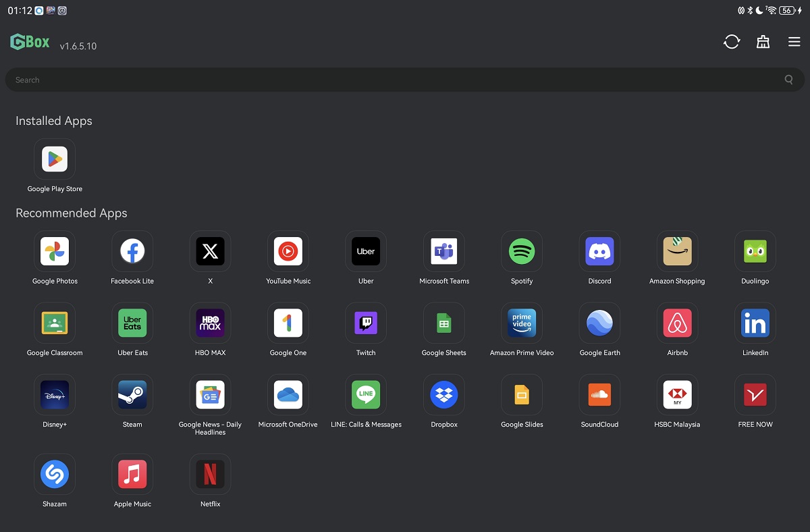Open Google News - Daily Headlines
Image resolution: width=810 pixels, height=532 pixels.
click(211, 394)
